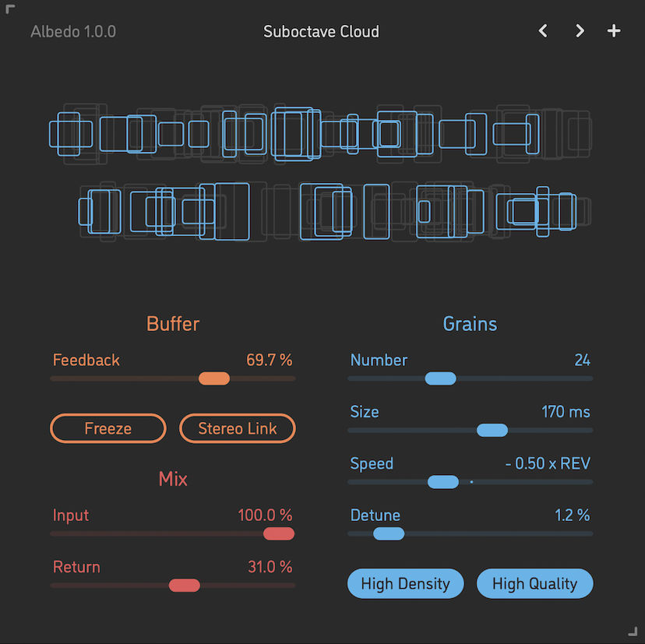
Task: Toggle Stereo Link
Action: [x=238, y=428]
